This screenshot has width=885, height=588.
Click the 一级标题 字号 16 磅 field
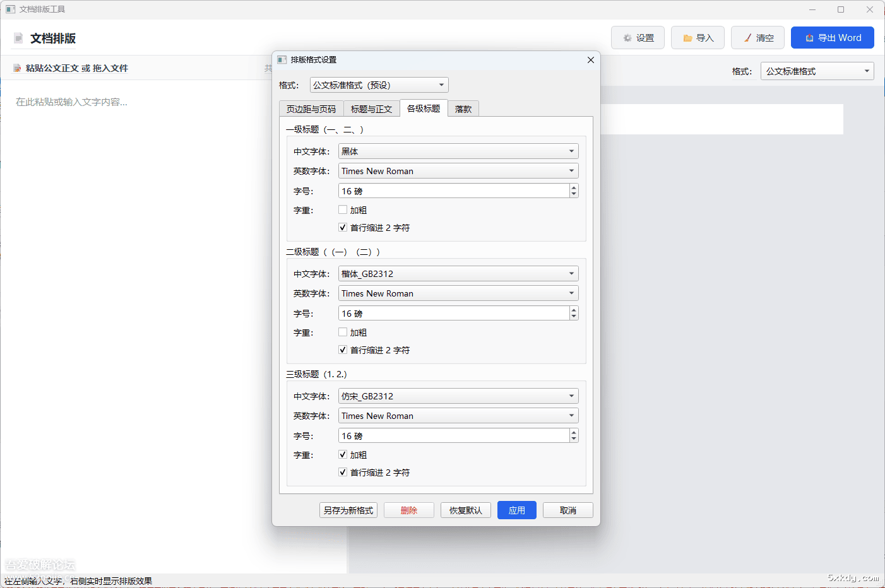[x=454, y=191]
